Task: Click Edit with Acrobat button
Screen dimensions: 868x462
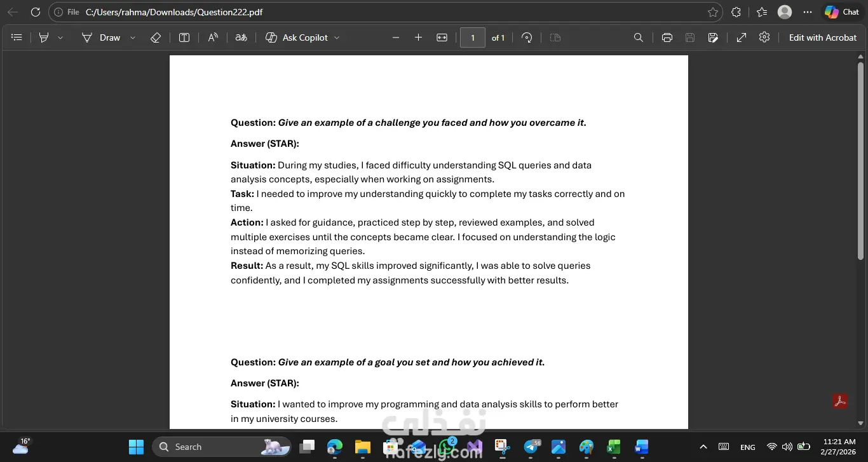Action: tap(822, 37)
